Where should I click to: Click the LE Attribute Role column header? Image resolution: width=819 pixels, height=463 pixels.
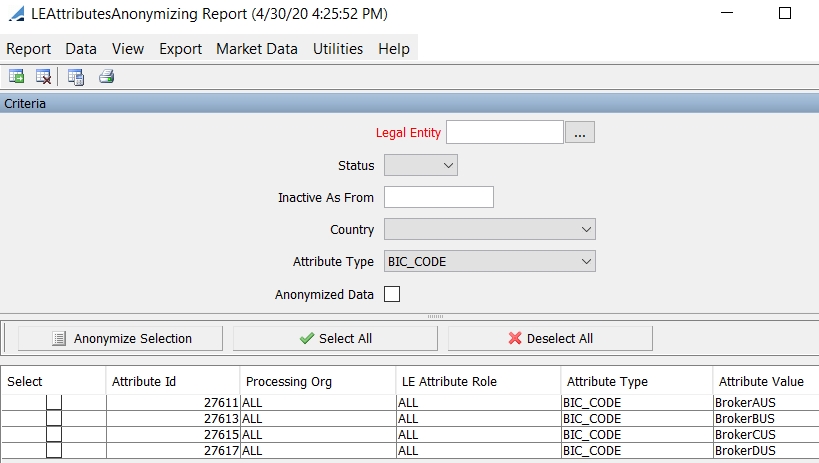click(x=478, y=381)
